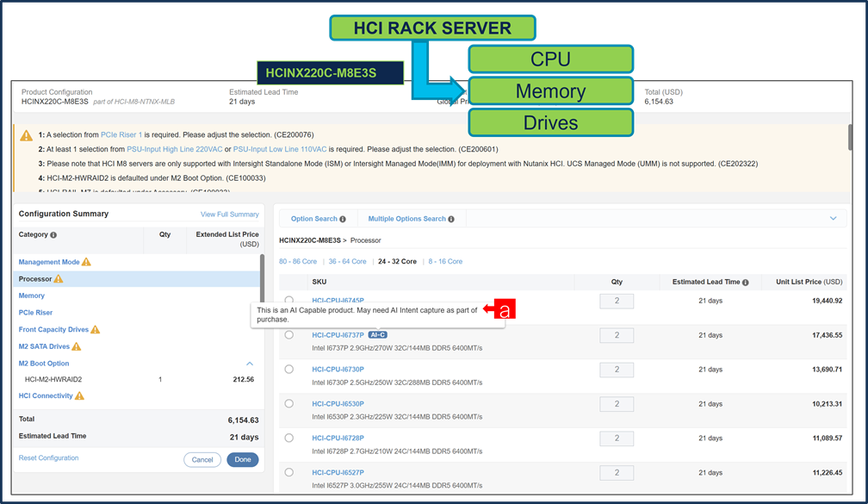Open the HCI Connectivity category
868x504 pixels.
[x=46, y=396]
